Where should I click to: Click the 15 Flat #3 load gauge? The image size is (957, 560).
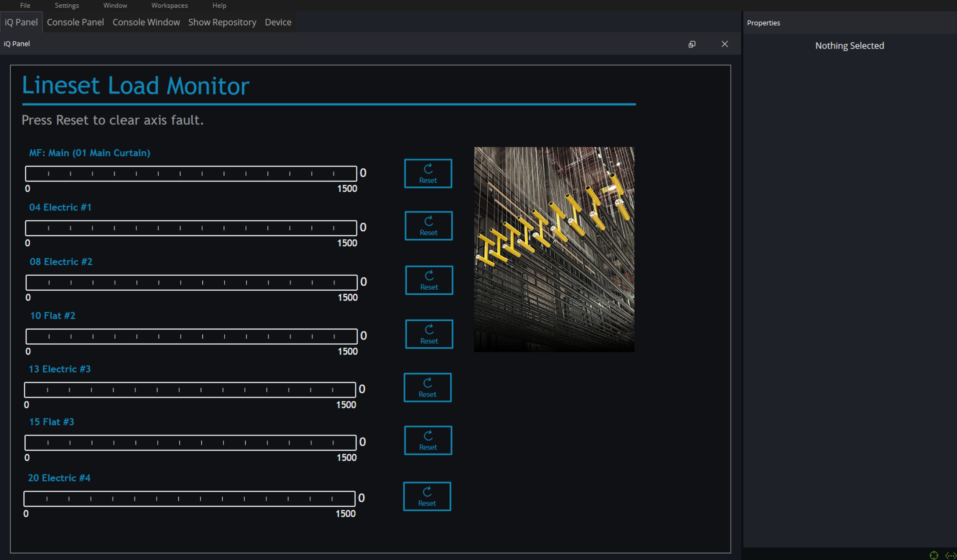pos(191,443)
